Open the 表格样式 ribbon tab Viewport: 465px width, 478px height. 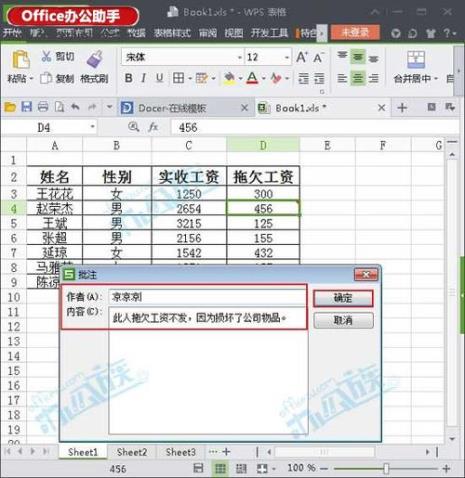click(172, 33)
